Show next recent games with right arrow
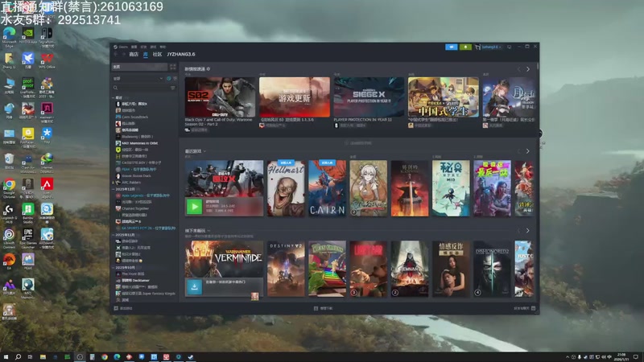The width and height of the screenshot is (644, 362). tap(528, 151)
